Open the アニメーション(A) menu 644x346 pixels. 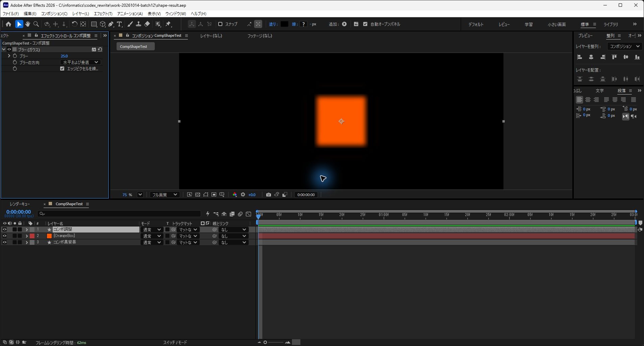[130, 14]
